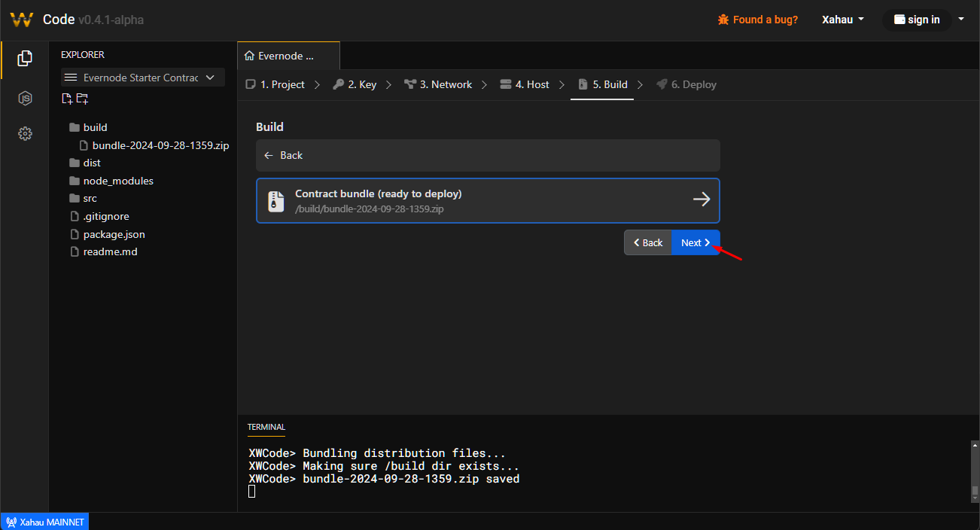Click the XWCode logo icon

[22, 20]
